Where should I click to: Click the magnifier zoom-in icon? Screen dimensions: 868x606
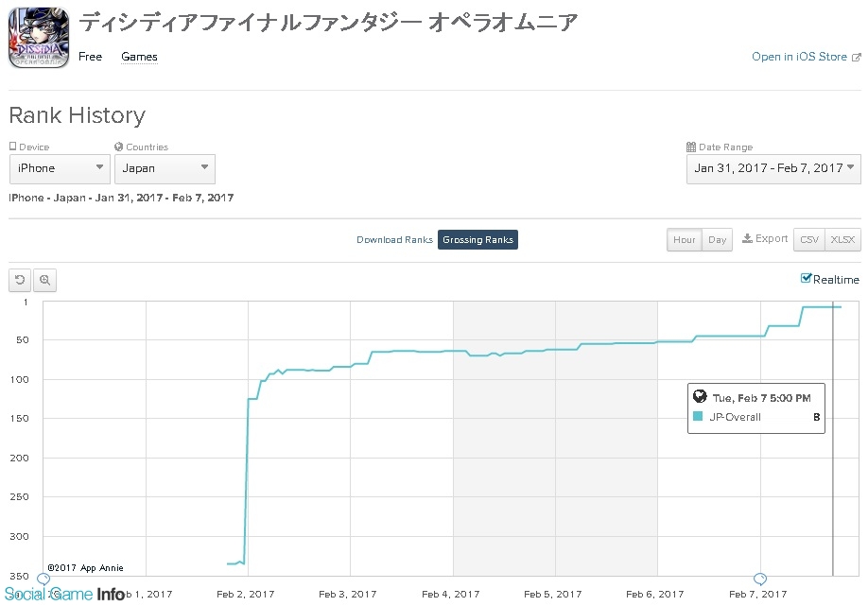coord(44,280)
